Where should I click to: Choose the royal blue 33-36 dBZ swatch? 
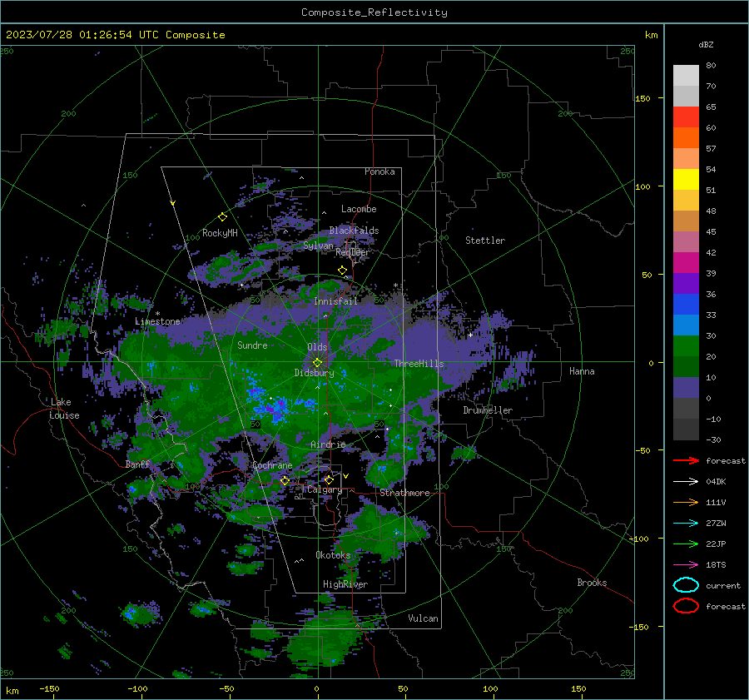(686, 305)
